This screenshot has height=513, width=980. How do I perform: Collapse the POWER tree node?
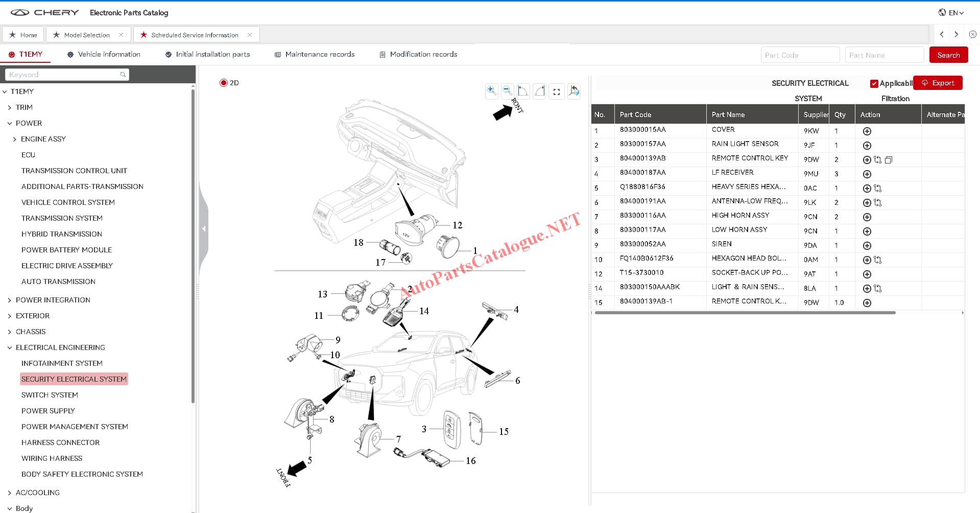[10, 124]
